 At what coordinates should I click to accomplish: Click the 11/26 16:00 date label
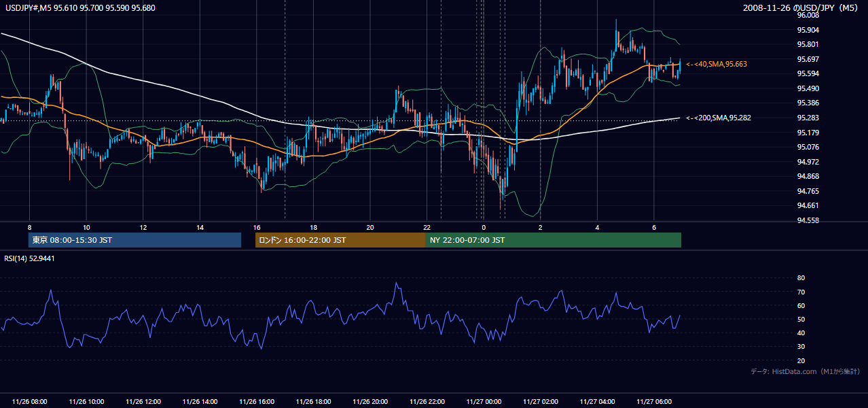tap(257, 402)
